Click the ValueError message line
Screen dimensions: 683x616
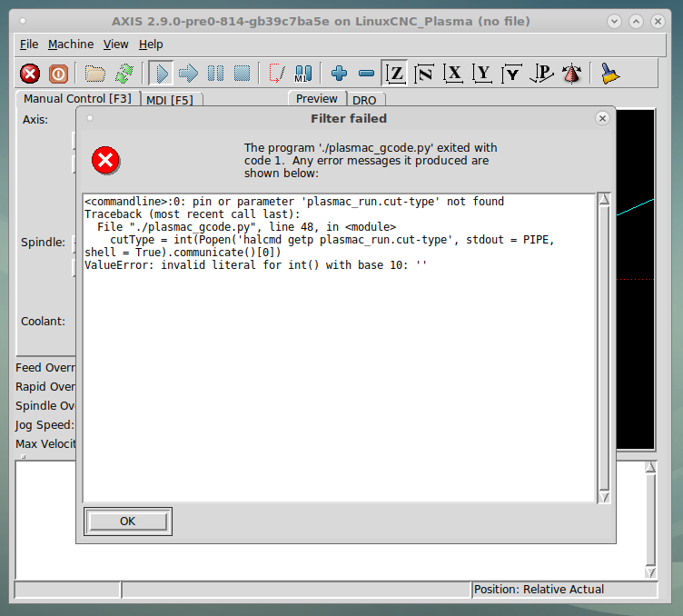click(x=256, y=265)
